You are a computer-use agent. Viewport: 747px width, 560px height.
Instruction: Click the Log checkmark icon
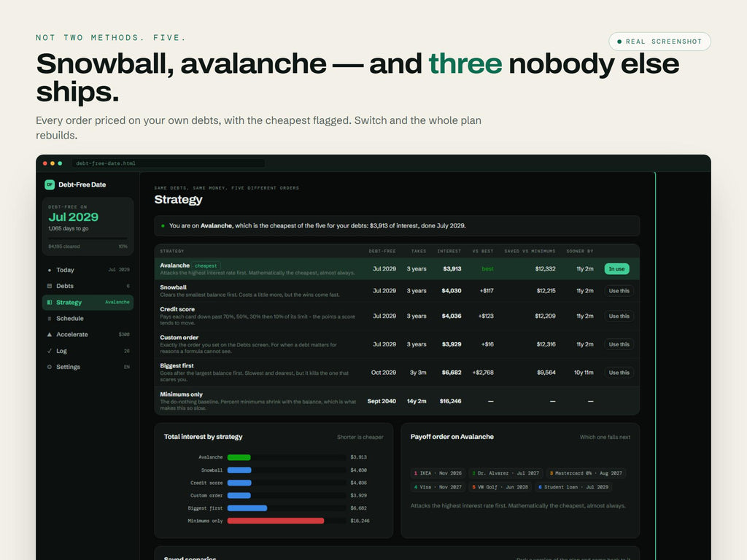(x=49, y=351)
